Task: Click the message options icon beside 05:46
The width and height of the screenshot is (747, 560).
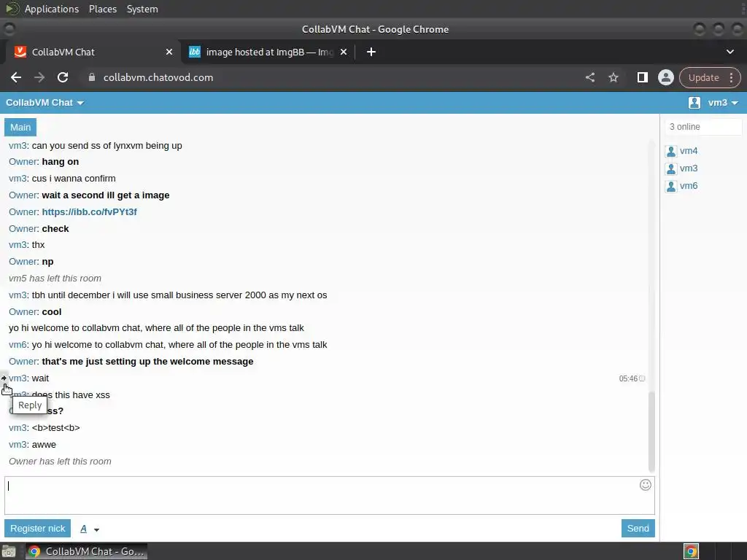Action: [x=642, y=378]
